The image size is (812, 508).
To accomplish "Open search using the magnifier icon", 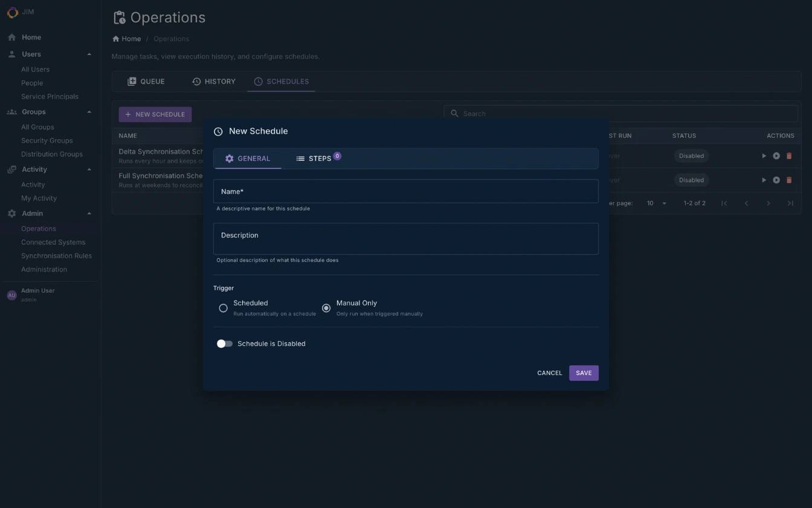I will point(455,113).
